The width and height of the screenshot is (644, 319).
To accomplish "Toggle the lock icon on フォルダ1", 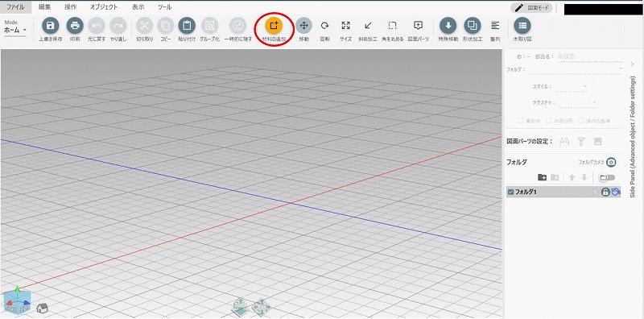I will [605, 192].
